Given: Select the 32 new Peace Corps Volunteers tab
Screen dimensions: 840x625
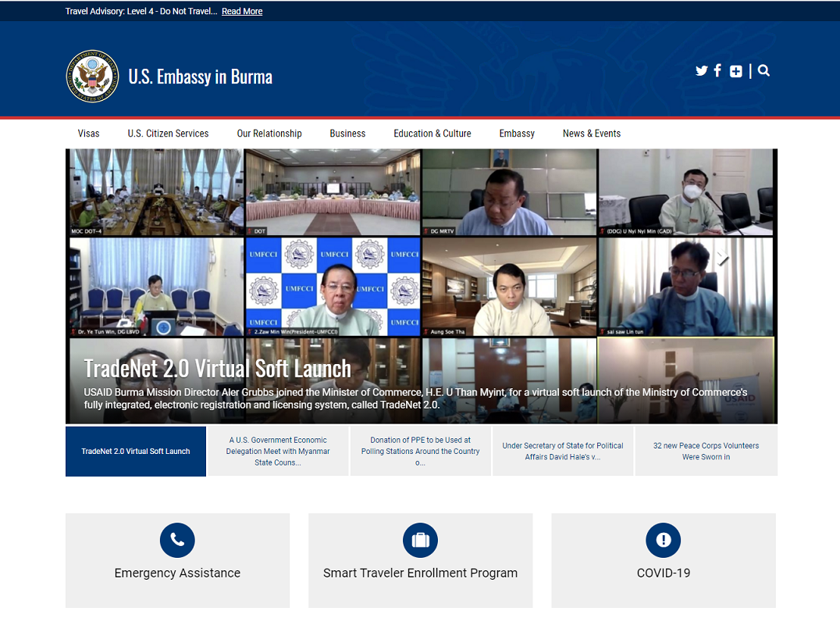Looking at the screenshot, I should point(706,452).
